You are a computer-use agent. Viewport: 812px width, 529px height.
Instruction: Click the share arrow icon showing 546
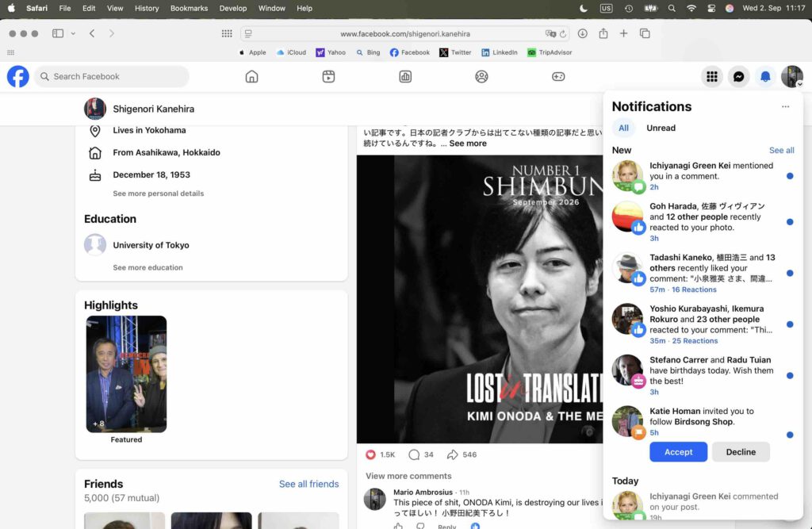click(452, 454)
